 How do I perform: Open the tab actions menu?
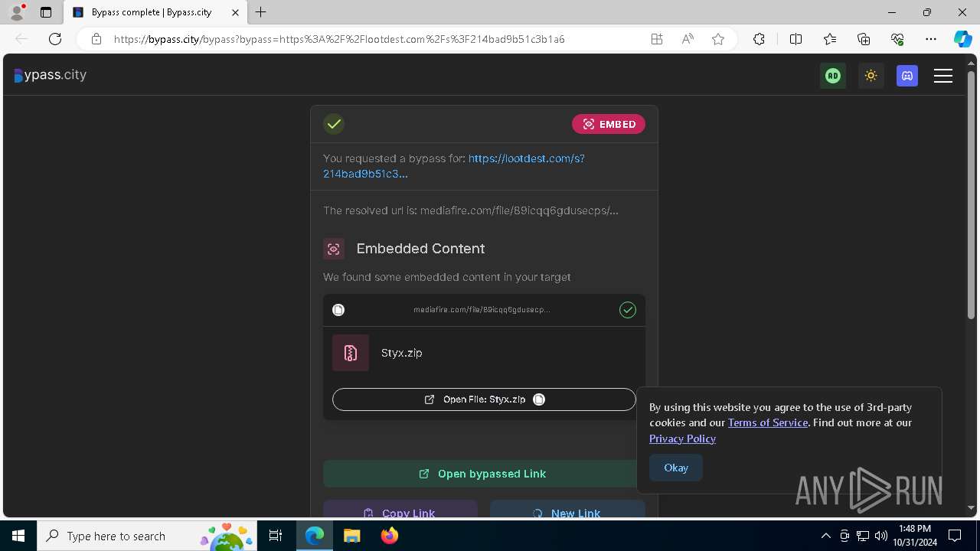(46, 12)
